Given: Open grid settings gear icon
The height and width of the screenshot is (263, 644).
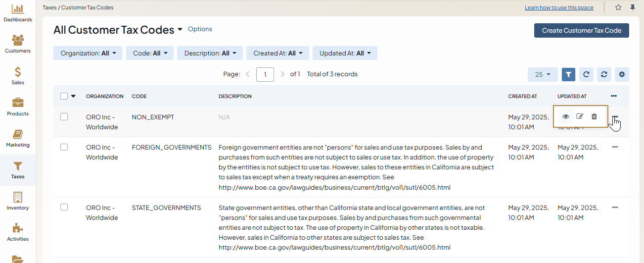Looking at the screenshot, I should (622, 74).
